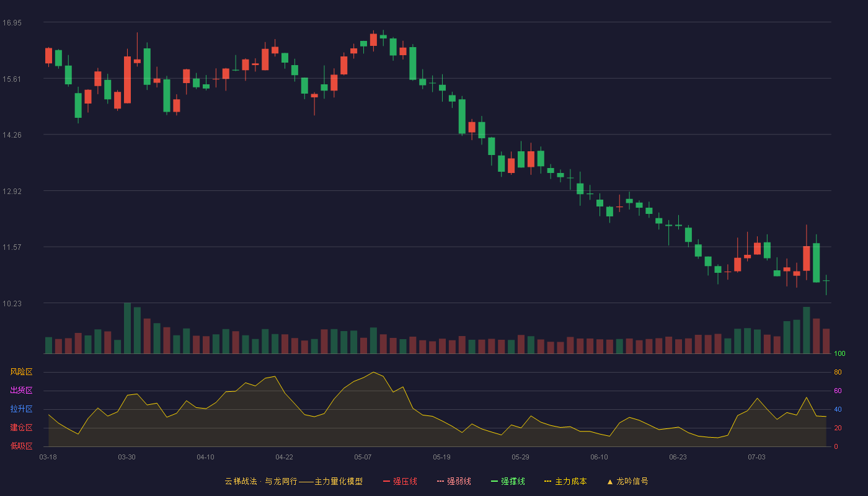Select the 出货区 zone label
The image size is (868, 496).
pyautogui.click(x=21, y=391)
